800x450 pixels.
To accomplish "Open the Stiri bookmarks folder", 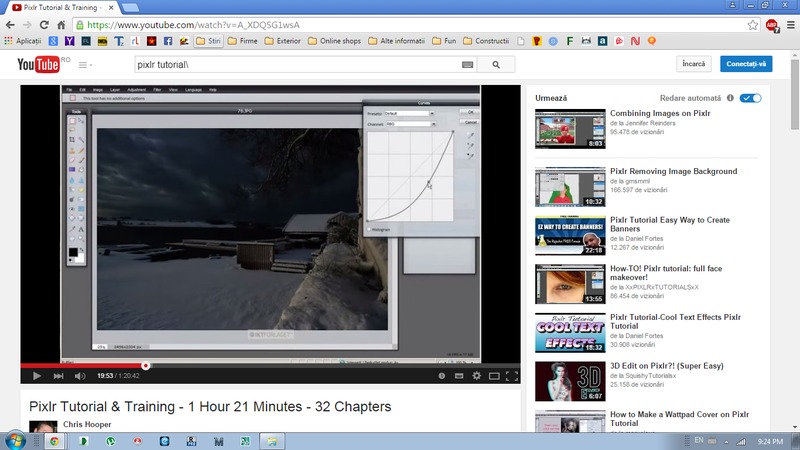I will (209, 41).
